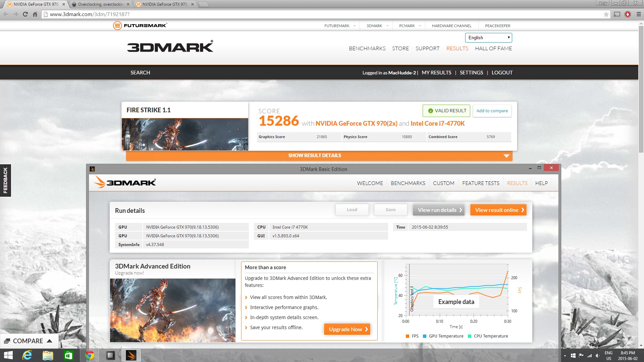Open the SUPPORT website menu item
644x362 pixels.
(427, 48)
